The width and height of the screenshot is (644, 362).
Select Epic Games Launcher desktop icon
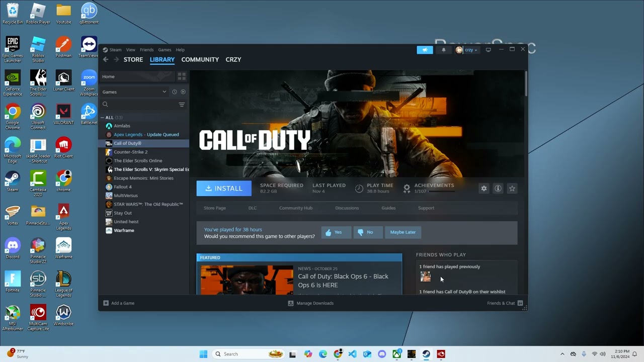coord(13,49)
